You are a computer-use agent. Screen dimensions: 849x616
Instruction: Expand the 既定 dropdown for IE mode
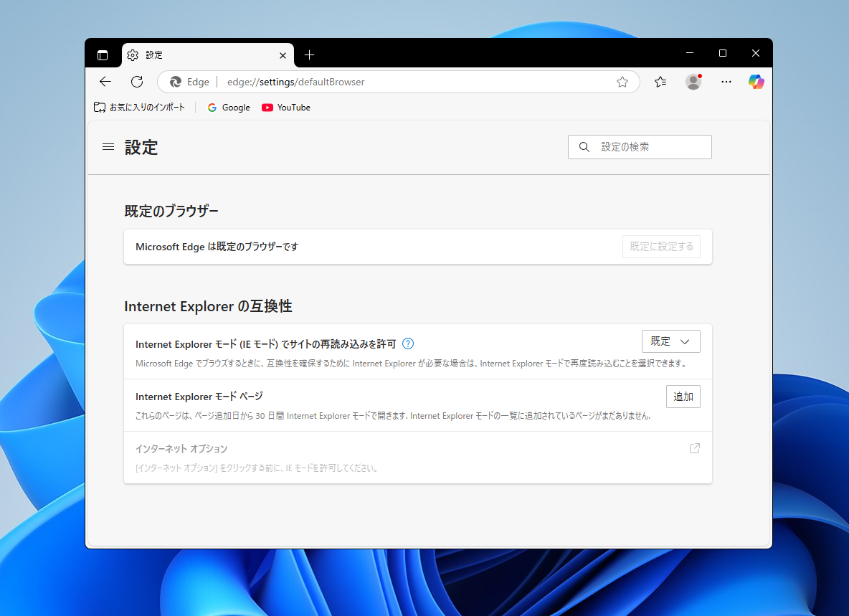click(x=671, y=341)
